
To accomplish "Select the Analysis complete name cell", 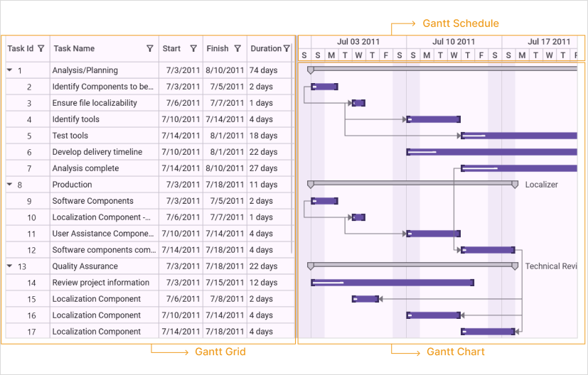I will (x=105, y=168).
